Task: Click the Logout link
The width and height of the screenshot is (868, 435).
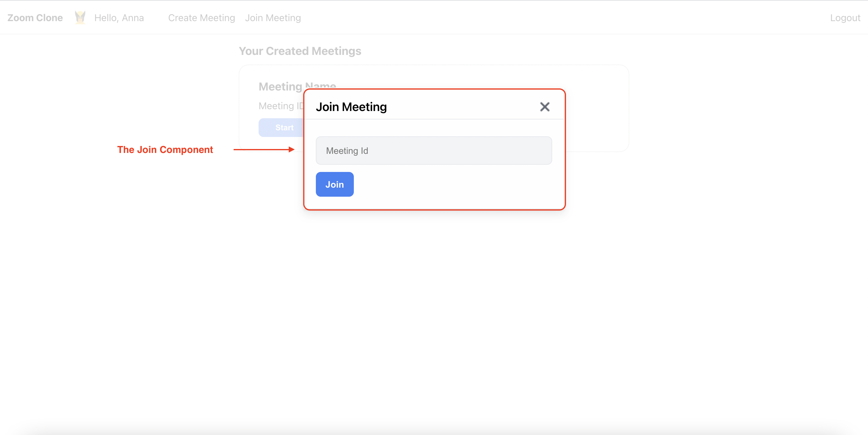Action: pos(845,18)
